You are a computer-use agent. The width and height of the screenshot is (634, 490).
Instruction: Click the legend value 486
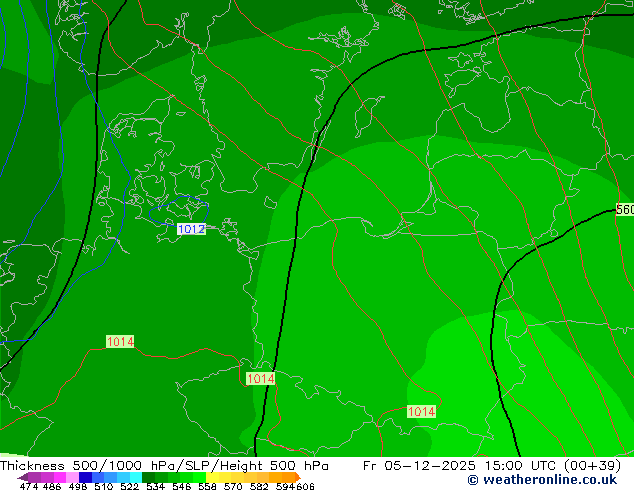(x=52, y=486)
